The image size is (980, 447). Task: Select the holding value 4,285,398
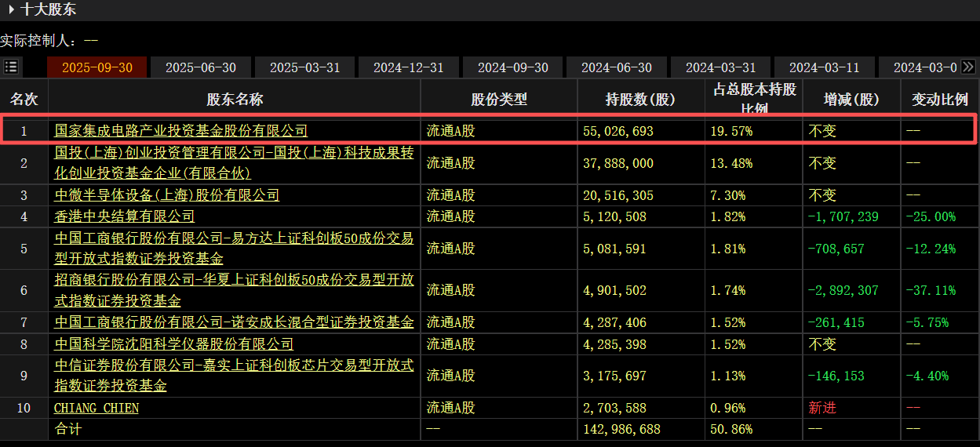[614, 343]
